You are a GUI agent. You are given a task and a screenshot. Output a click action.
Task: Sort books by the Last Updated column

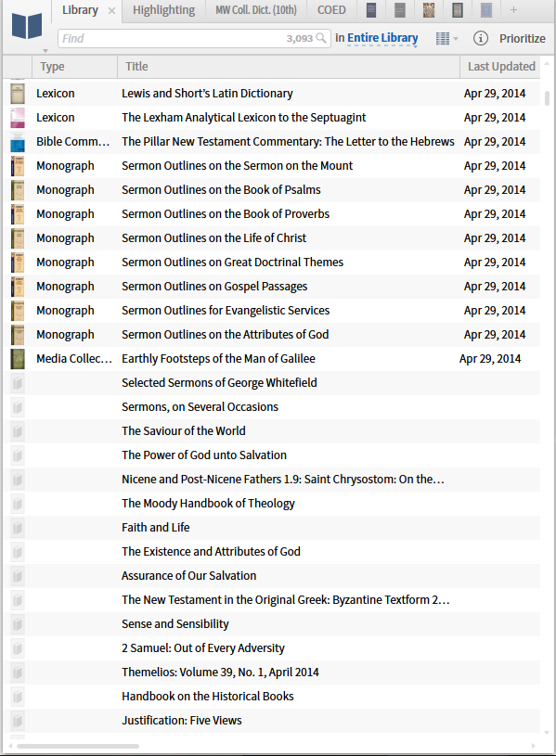[500, 66]
